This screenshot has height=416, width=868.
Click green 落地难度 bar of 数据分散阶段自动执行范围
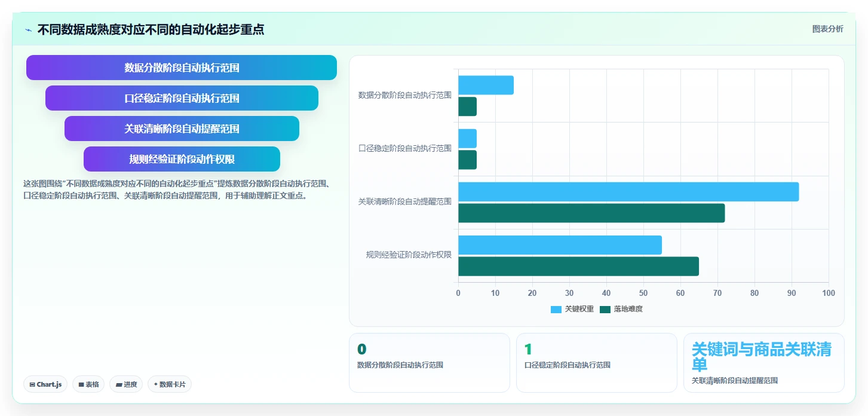click(467, 106)
